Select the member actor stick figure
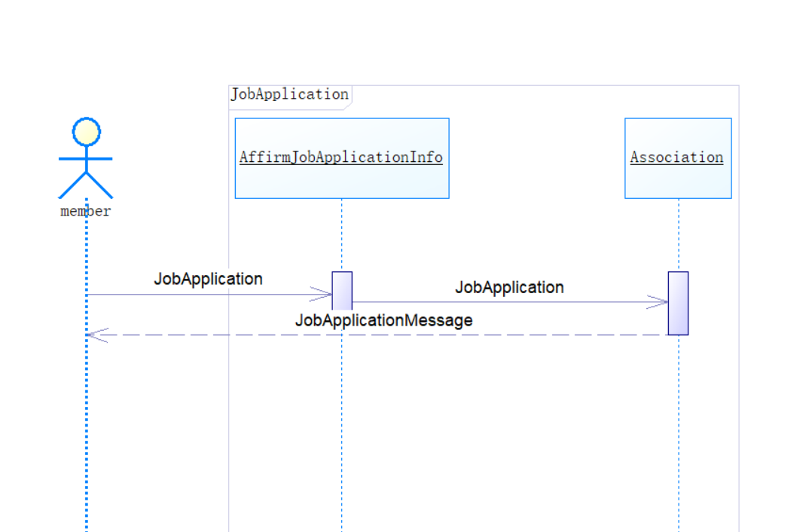The height and width of the screenshot is (532, 812). click(86, 157)
